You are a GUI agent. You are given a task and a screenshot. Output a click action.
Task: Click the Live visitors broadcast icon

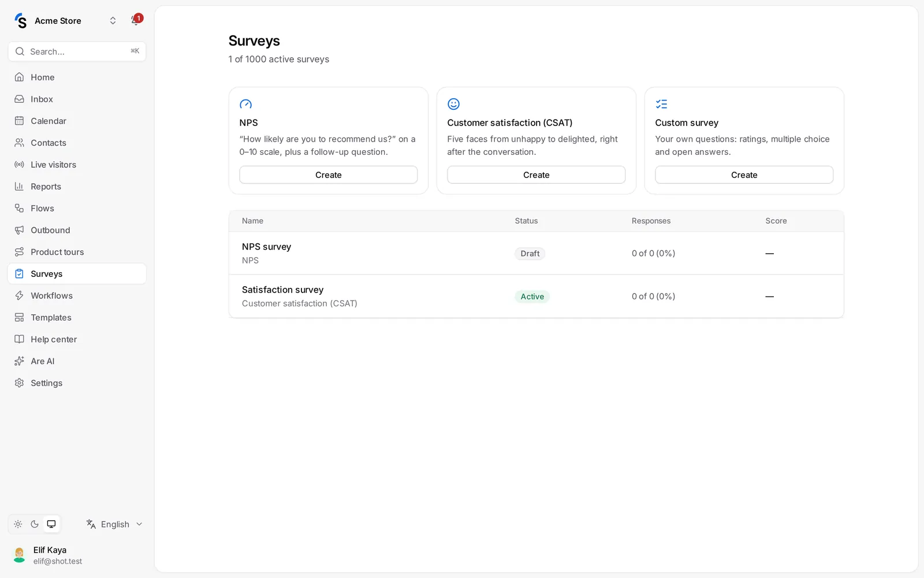(x=19, y=165)
